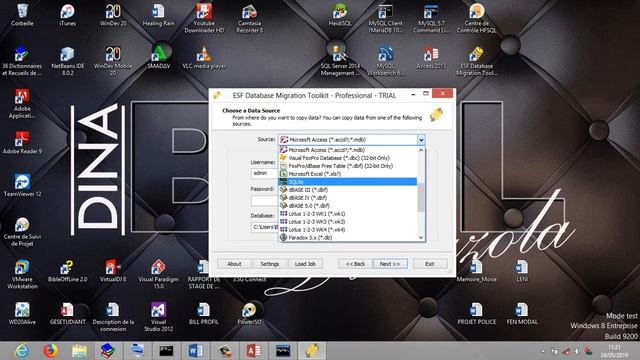Open the FEN MODAL document icon
This screenshot has height=360, width=640.
click(522, 313)
